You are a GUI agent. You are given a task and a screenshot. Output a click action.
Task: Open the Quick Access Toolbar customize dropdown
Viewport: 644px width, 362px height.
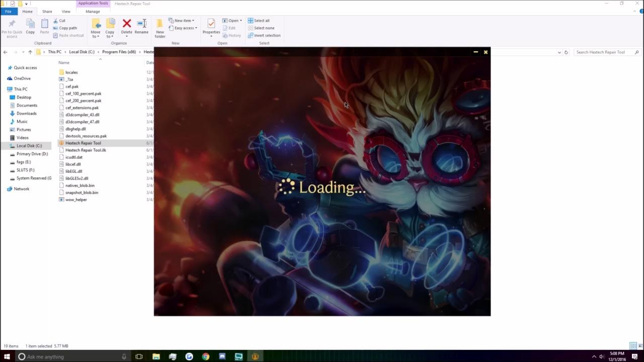[x=26, y=4]
